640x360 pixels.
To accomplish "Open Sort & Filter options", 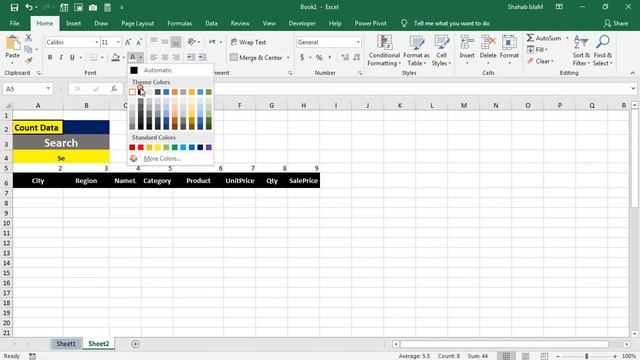I will (x=581, y=51).
